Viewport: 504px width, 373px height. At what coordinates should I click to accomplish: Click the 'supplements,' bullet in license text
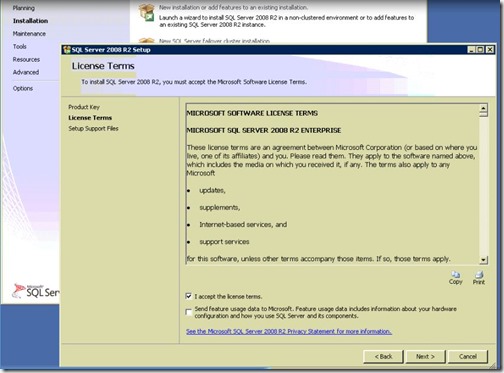(x=220, y=207)
